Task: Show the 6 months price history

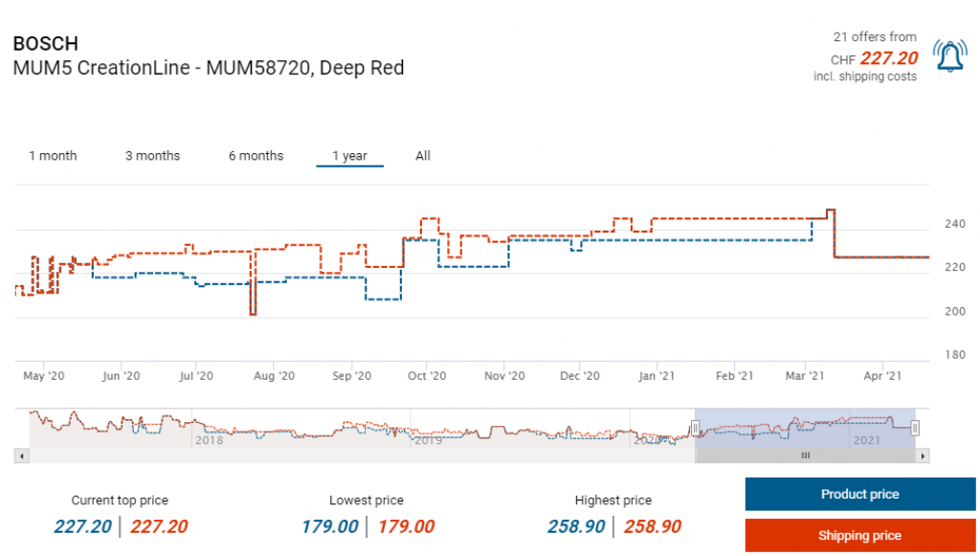Action: click(x=256, y=156)
